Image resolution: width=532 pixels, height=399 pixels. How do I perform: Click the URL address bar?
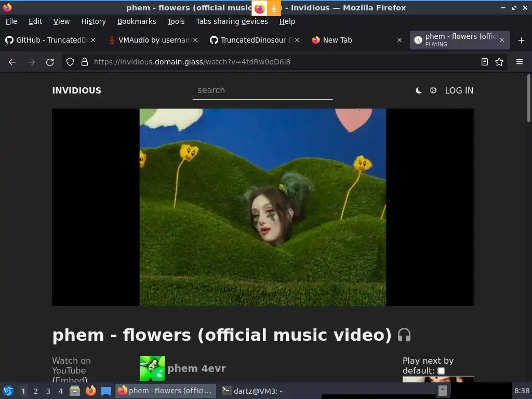pyautogui.click(x=285, y=62)
